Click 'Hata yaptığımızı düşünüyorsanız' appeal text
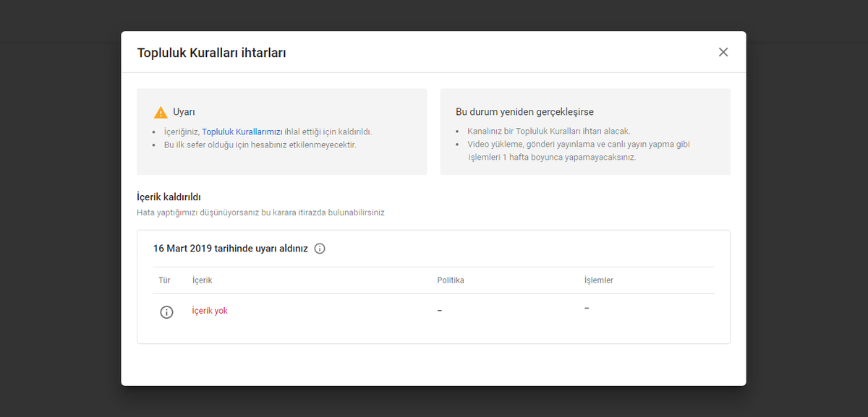868x417 pixels. pos(260,213)
